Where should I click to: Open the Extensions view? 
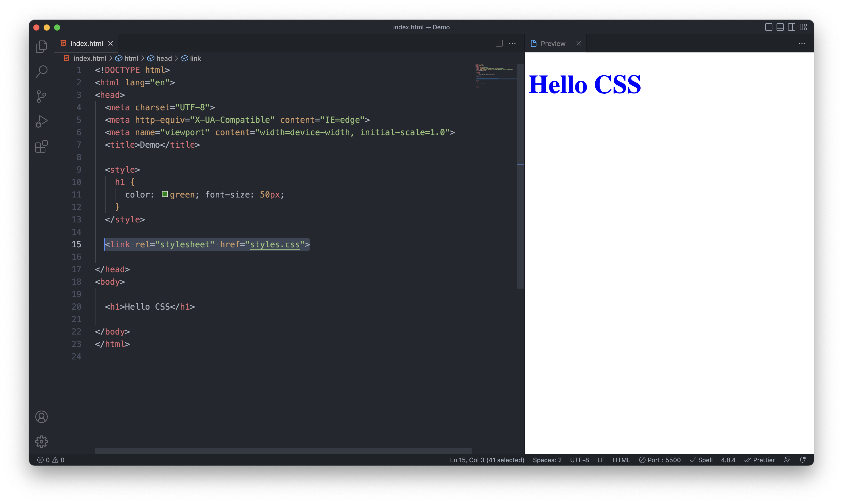42,146
